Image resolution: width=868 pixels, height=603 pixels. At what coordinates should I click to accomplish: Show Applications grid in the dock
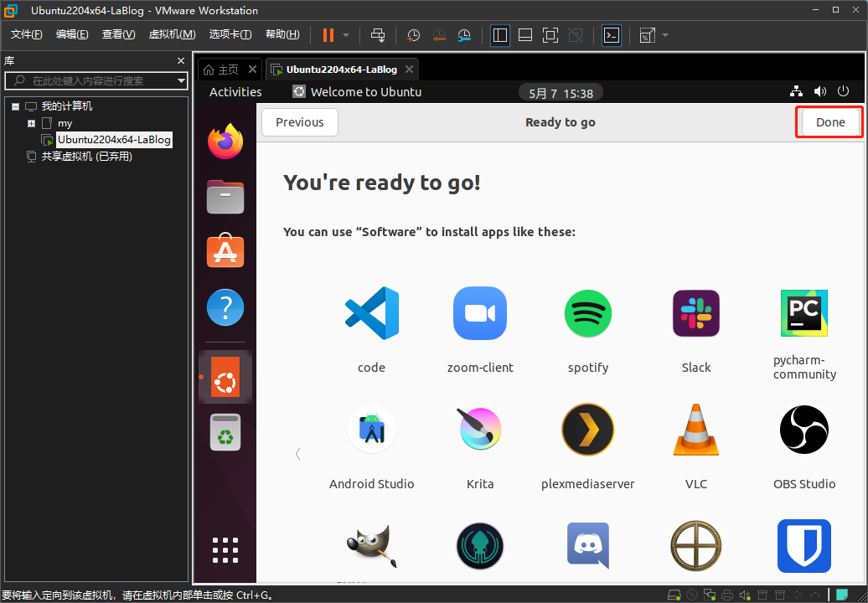click(225, 550)
